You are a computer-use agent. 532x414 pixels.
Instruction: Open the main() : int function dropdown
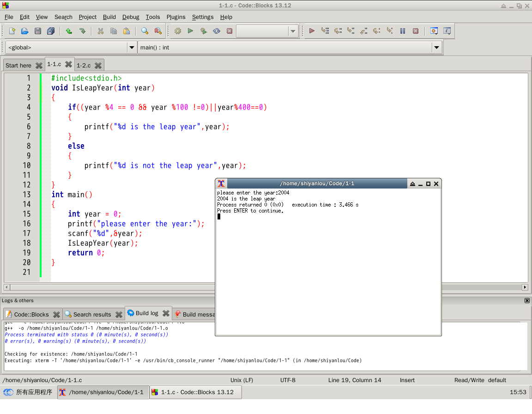tap(436, 48)
